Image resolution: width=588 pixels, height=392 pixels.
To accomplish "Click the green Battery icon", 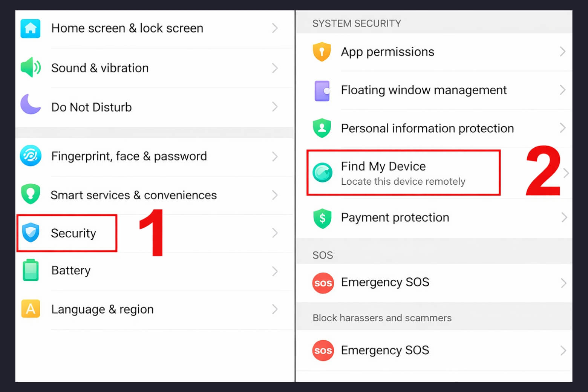I will pos(31,270).
